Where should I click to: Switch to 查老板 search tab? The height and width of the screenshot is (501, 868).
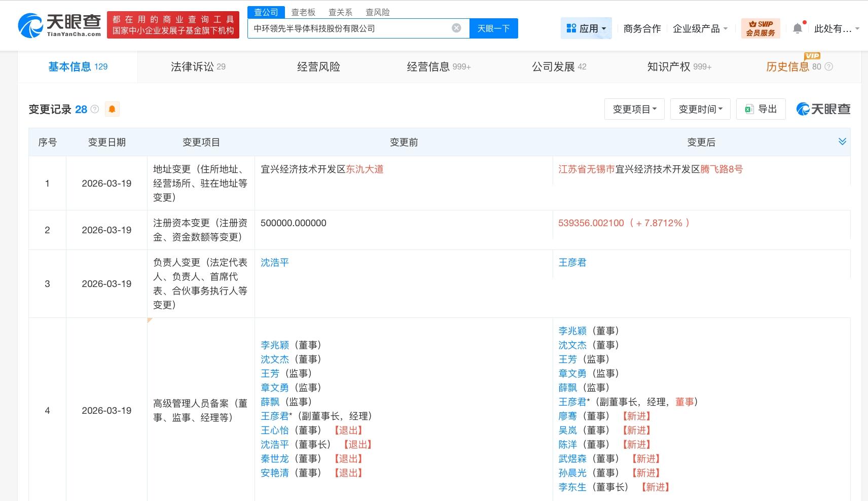(303, 12)
